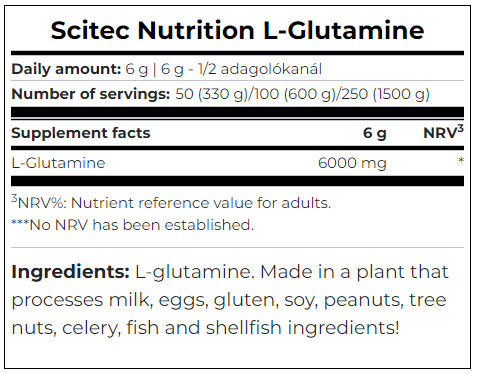
Task: Click the NRV% nutrient reference footnote
Action: 171,202
